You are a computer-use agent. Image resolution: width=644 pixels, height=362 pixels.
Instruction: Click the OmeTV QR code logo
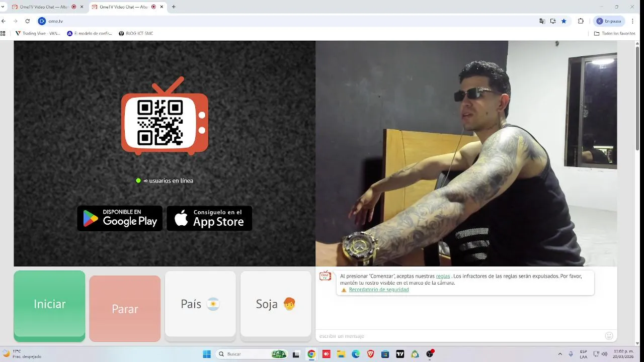pos(165,116)
